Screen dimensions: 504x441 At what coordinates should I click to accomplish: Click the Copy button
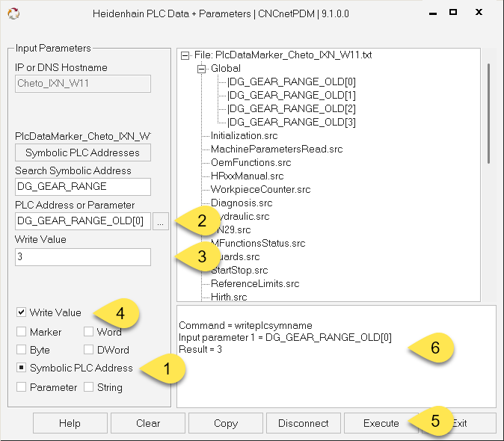pyautogui.click(x=226, y=423)
